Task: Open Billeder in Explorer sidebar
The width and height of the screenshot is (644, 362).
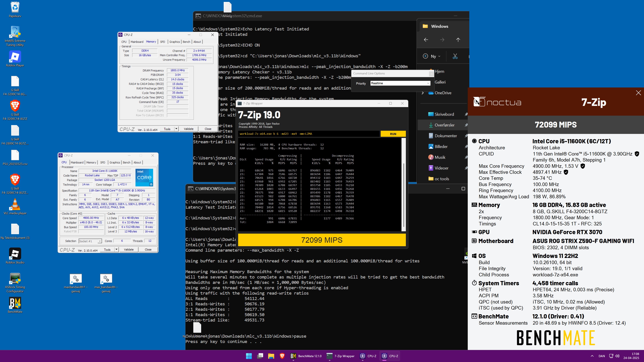Action: tap(441, 146)
